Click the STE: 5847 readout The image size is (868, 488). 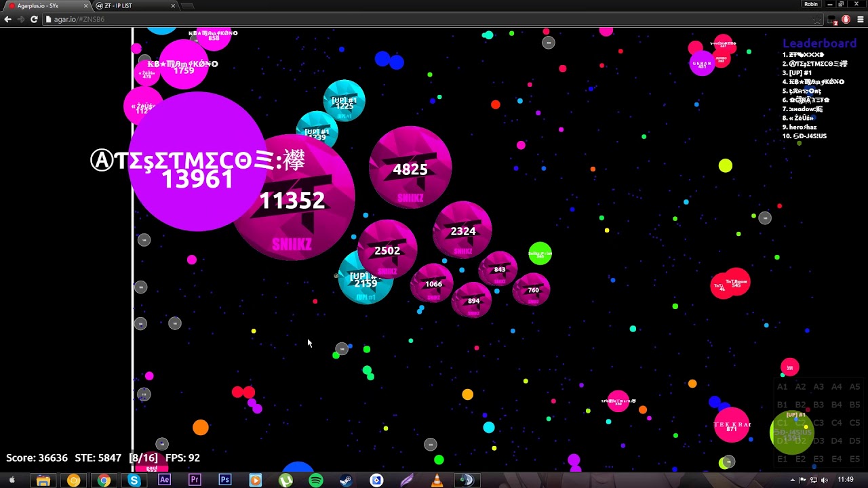(98, 458)
